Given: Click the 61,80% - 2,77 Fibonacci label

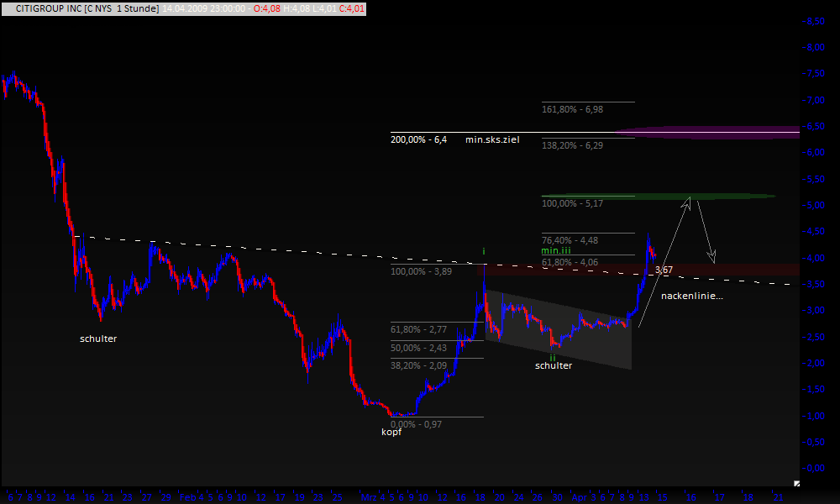Looking at the screenshot, I should click(418, 330).
